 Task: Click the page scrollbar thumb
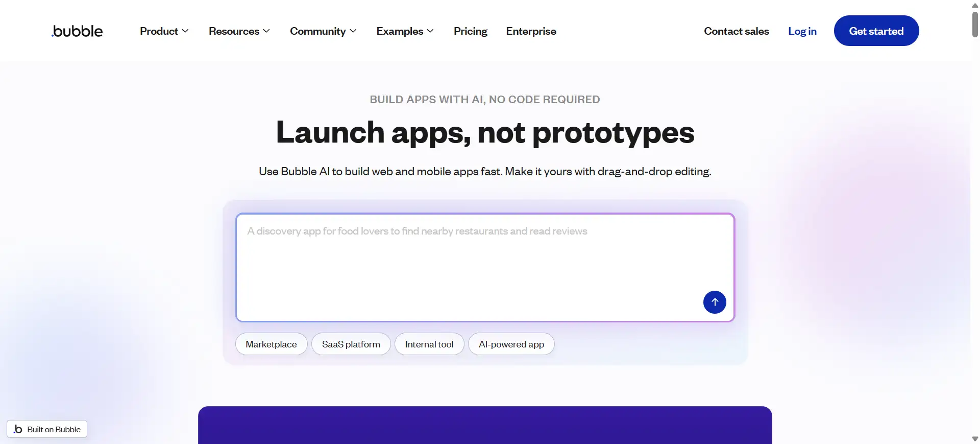coord(975,24)
